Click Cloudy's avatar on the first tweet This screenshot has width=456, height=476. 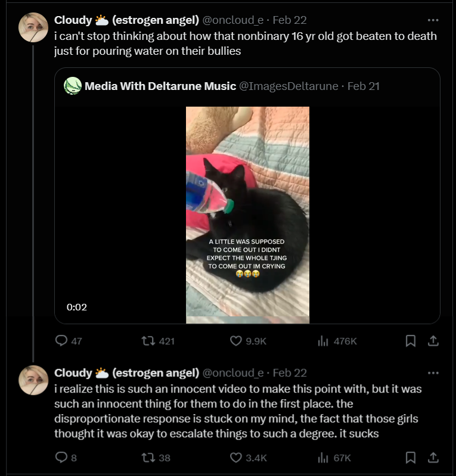coord(33,27)
